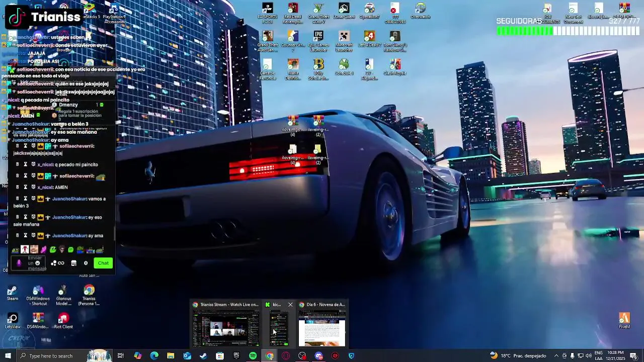Image resolution: width=644 pixels, height=362 pixels.
Task: Select TTT OBJECTIVES desktop file
Action: pos(395,13)
